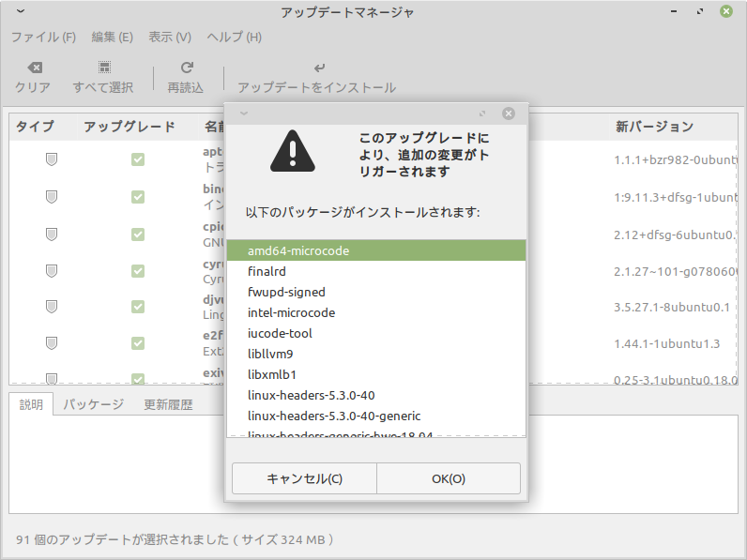Select linux-headers-5.3.0-40-generic in the list
This screenshot has width=747, height=560.
[376, 416]
